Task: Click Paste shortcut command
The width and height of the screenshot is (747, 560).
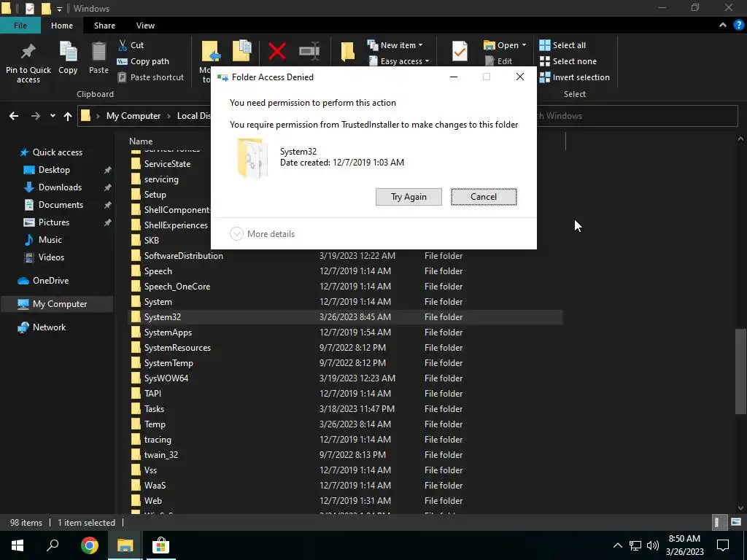Action: click(x=150, y=77)
